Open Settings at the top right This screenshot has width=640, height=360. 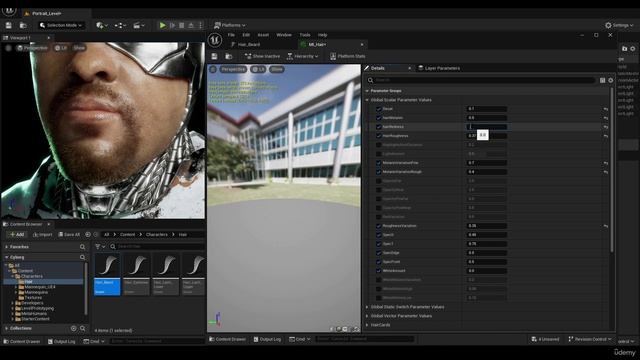(x=619, y=25)
